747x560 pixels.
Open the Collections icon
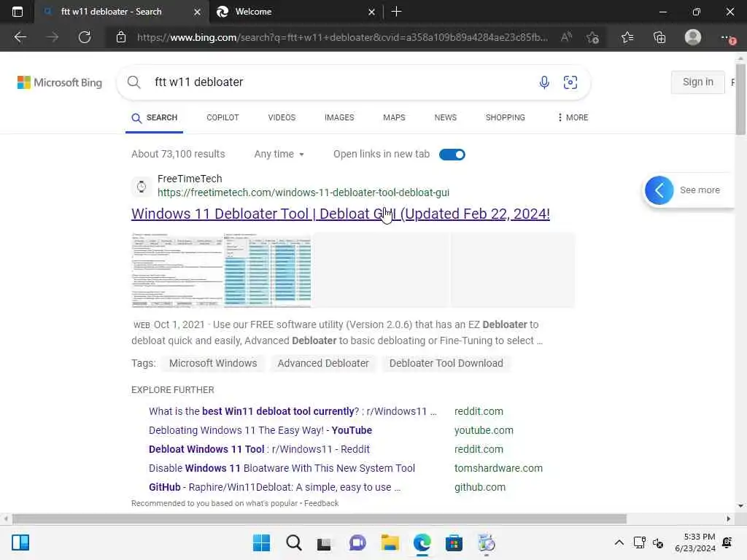point(659,37)
